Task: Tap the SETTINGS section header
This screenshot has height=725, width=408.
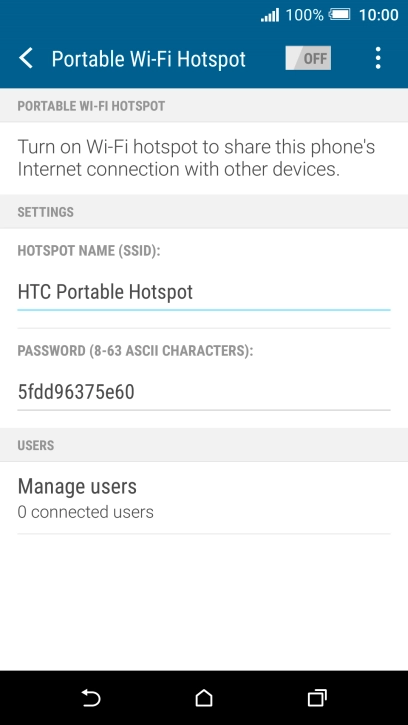Action: (46, 212)
